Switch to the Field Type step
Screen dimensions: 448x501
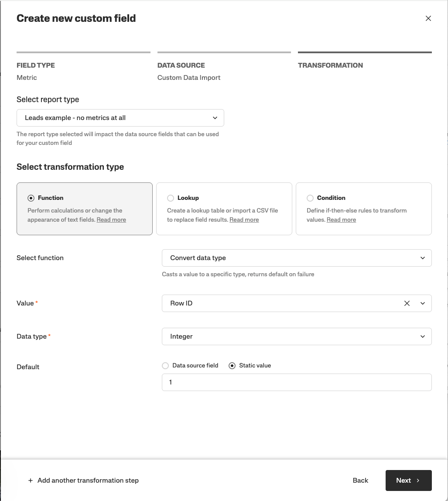(x=35, y=65)
